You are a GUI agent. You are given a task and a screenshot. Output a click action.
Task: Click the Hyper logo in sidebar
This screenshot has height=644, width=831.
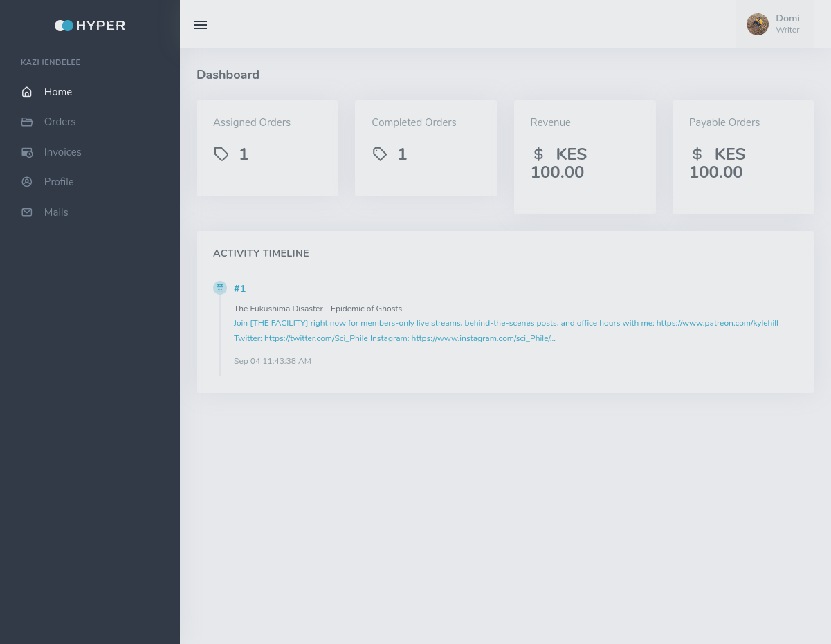tap(90, 26)
